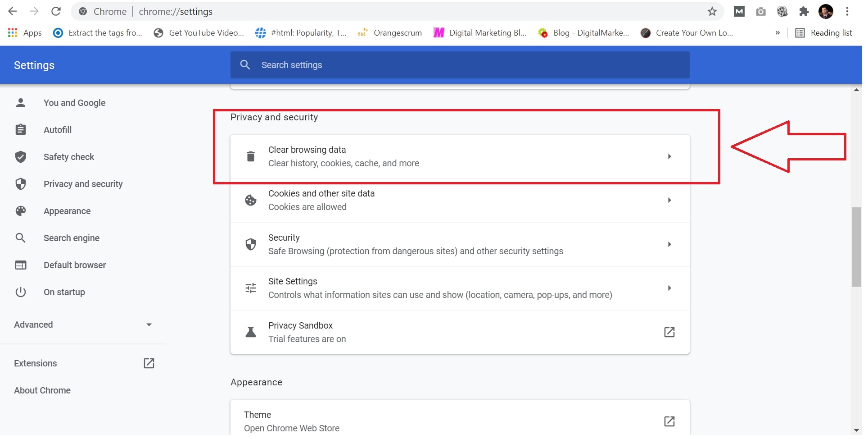868x439 pixels.
Task: Open Clear browsing data via trash icon
Action: click(x=251, y=156)
